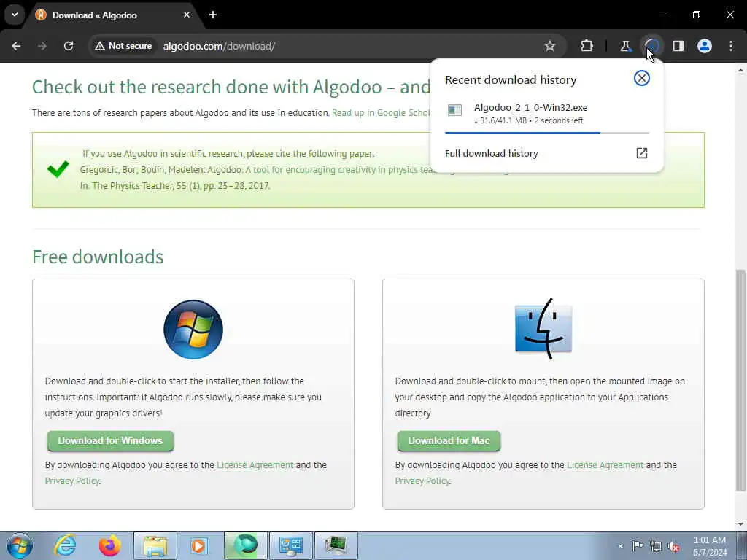This screenshot has height=560, width=747.
Task: Close the Recent download history popup
Action: point(642,78)
